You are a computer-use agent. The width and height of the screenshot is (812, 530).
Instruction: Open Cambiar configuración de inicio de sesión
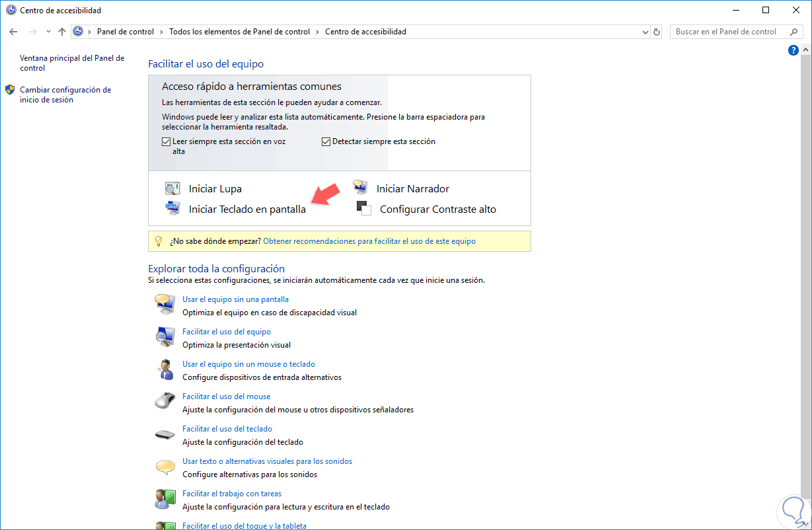coord(65,95)
